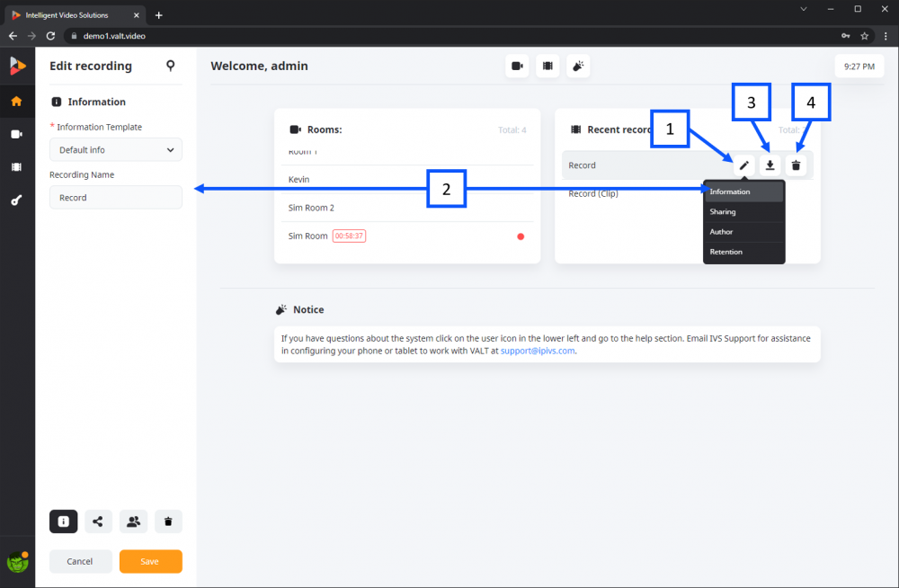Choose Author from the edit menu
Screen dimensions: 899x588
click(x=743, y=232)
